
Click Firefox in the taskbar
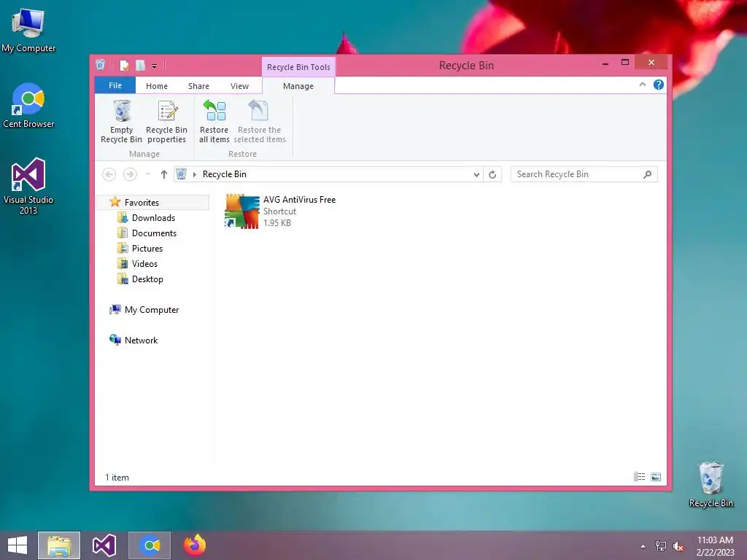195,545
